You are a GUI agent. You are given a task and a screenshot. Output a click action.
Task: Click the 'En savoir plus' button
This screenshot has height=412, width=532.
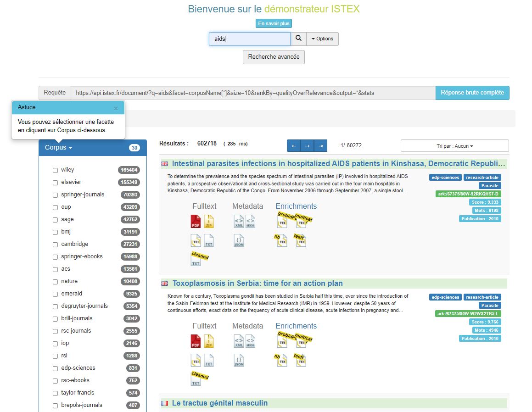point(274,23)
